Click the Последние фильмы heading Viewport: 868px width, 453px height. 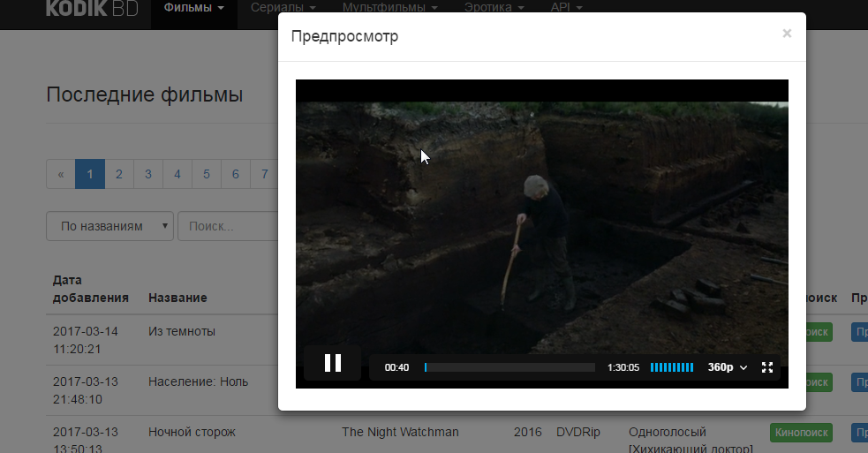click(145, 94)
